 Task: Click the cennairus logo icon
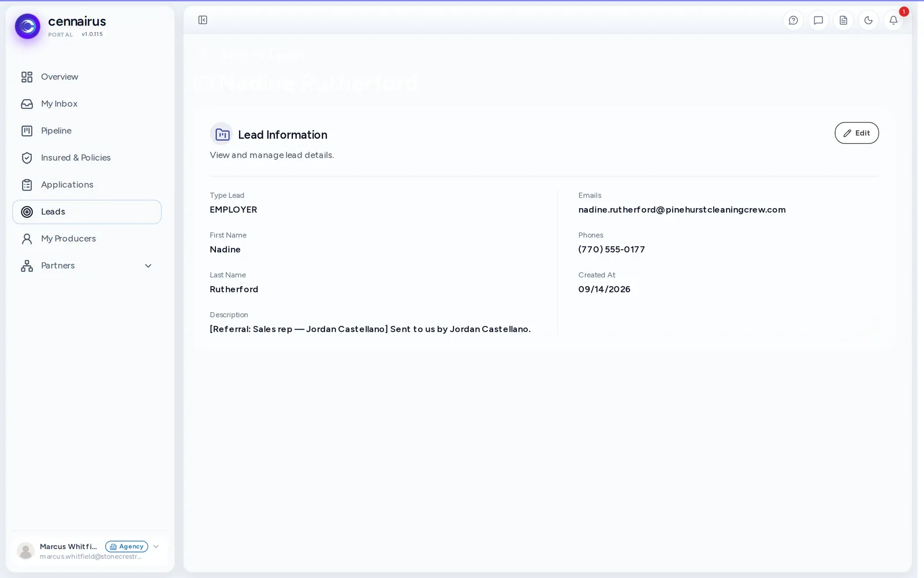coord(27,27)
